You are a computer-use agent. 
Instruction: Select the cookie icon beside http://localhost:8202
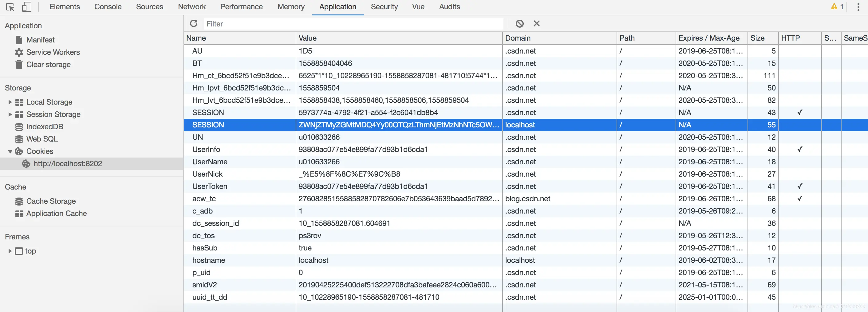(x=26, y=164)
